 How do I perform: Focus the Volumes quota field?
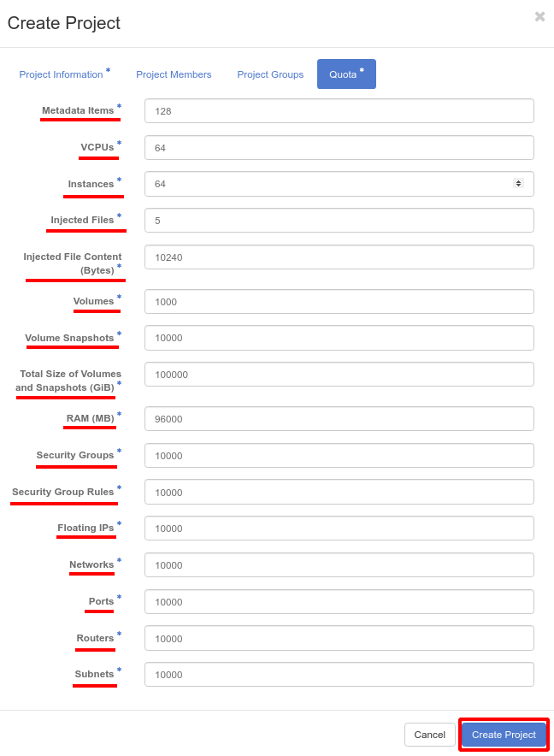coord(339,301)
